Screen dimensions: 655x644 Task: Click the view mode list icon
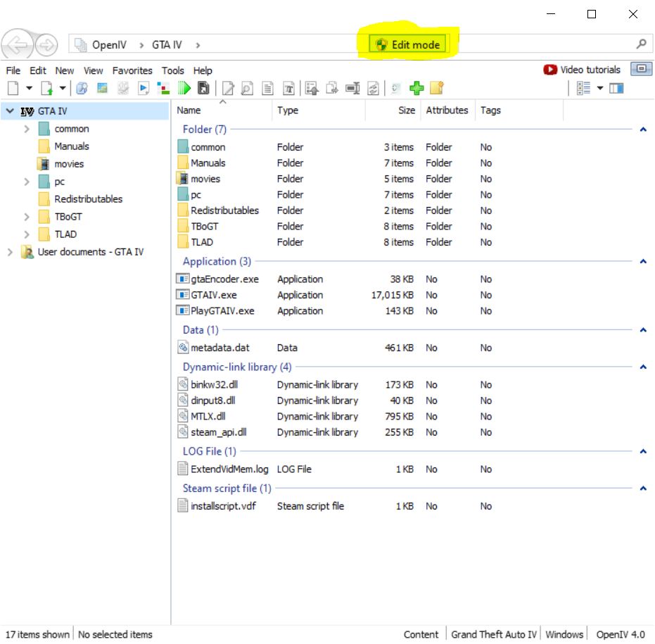[x=583, y=88]
